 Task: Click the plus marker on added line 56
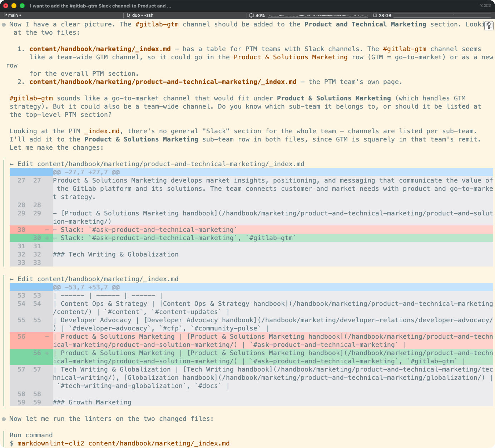pyautogui.click(x=47, y=353)
